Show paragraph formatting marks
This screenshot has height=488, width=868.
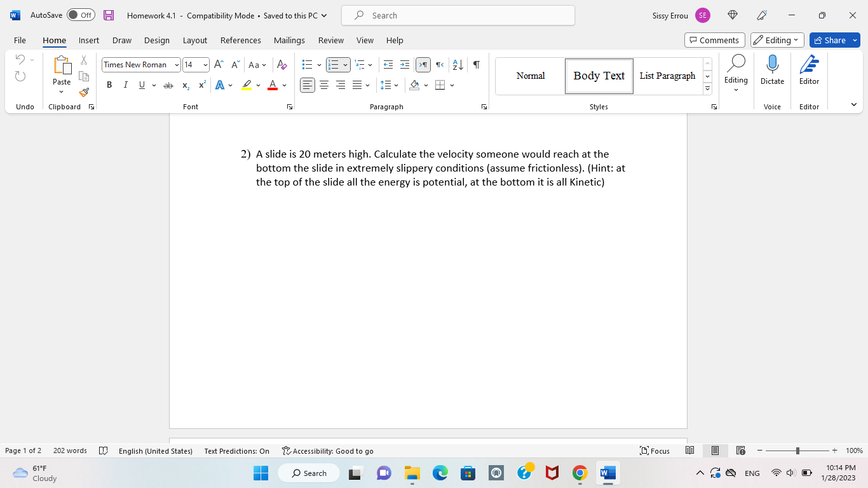(476, 64)
